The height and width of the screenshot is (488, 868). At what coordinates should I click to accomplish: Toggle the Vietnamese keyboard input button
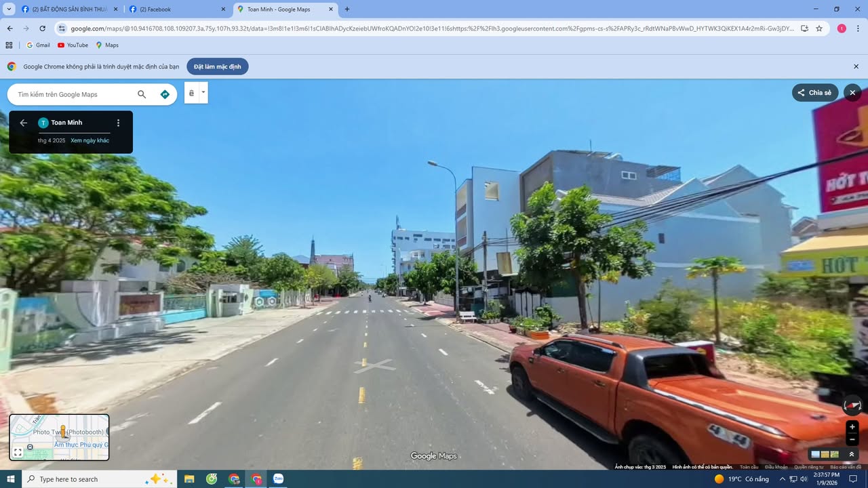point(191,93)
